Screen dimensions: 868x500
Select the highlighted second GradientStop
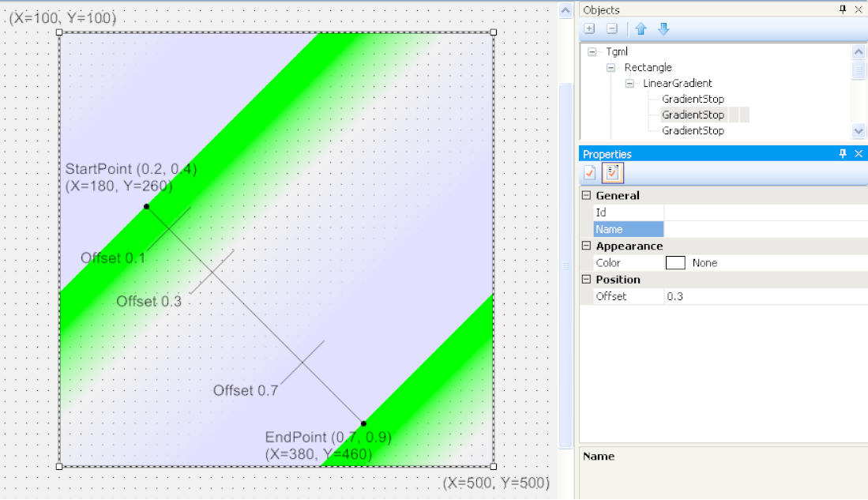(x=693, y=115)
